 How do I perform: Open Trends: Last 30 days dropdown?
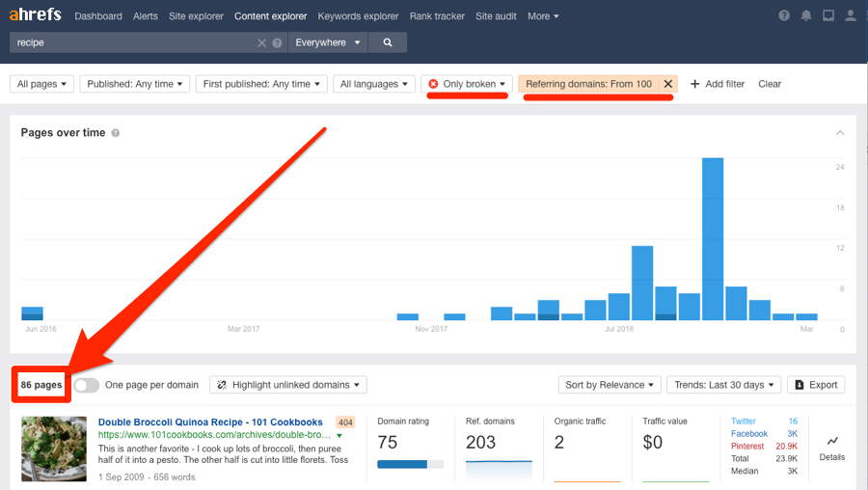click(722, 385)
